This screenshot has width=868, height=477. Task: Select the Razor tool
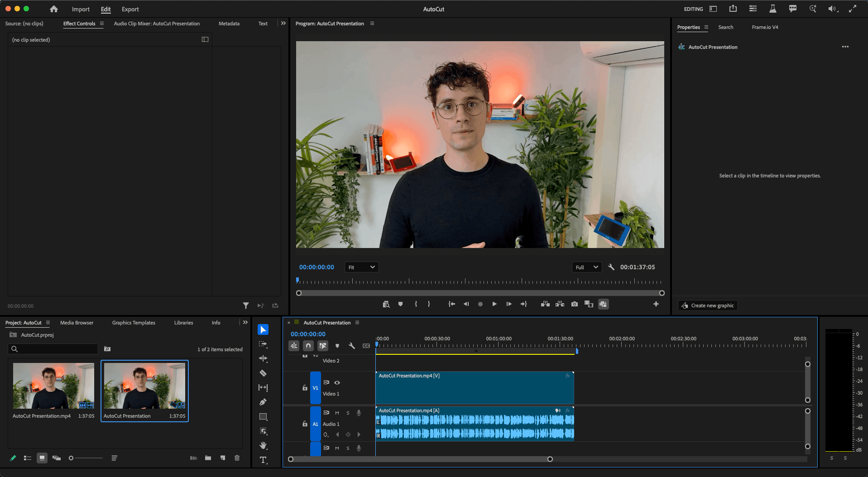point(263,373)
